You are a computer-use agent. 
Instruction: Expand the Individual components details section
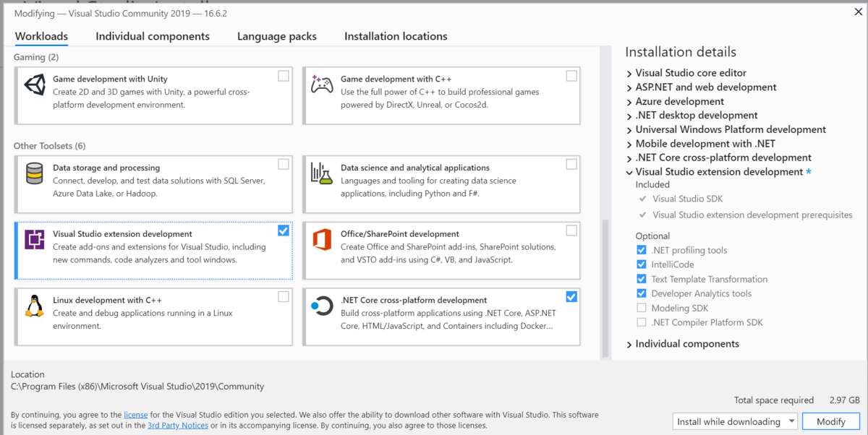[x=630, y=345]
